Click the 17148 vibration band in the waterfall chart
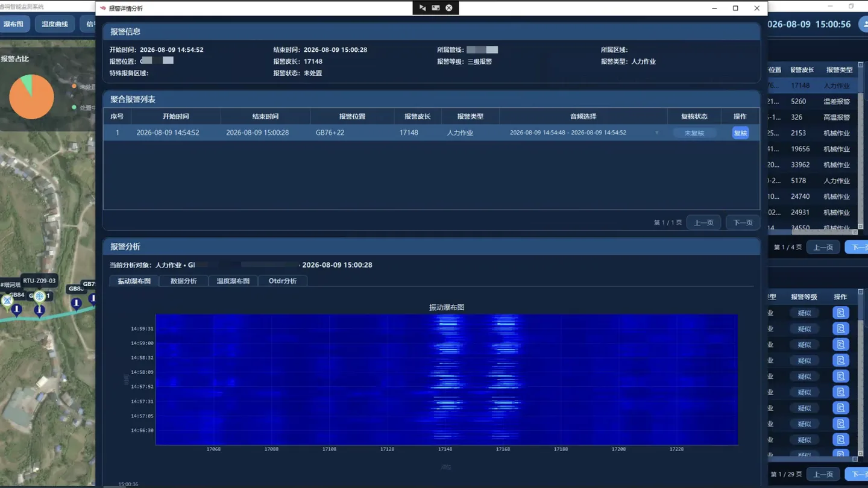Screen dimensions: 868x488 (x=447, y=380)
